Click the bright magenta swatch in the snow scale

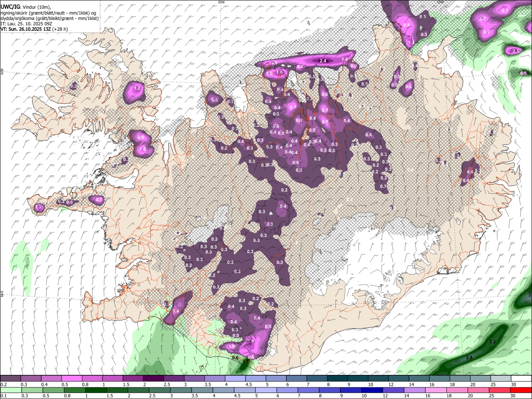[x=71, y=378]
